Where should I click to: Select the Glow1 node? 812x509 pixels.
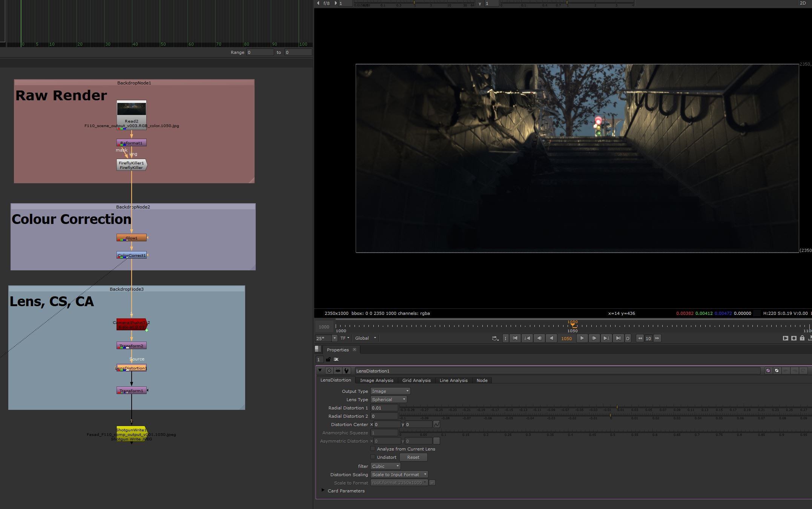click(132, 238)
